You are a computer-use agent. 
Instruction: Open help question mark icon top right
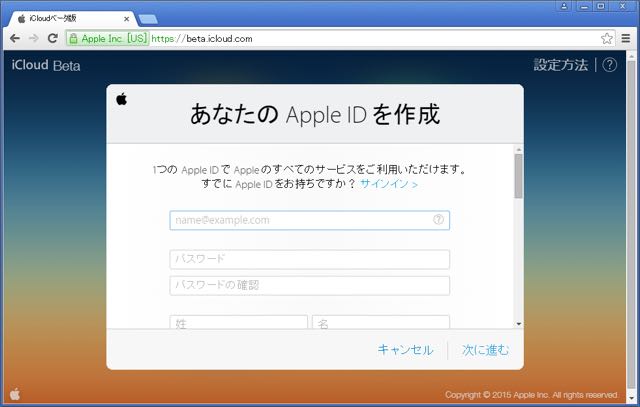pyautogui.click(x=609, y=64)
